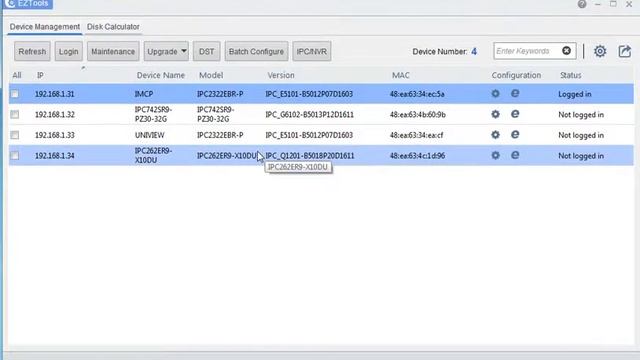
Task: Open web browser icon for 192.168.1.34
Action: pos(515,155)
